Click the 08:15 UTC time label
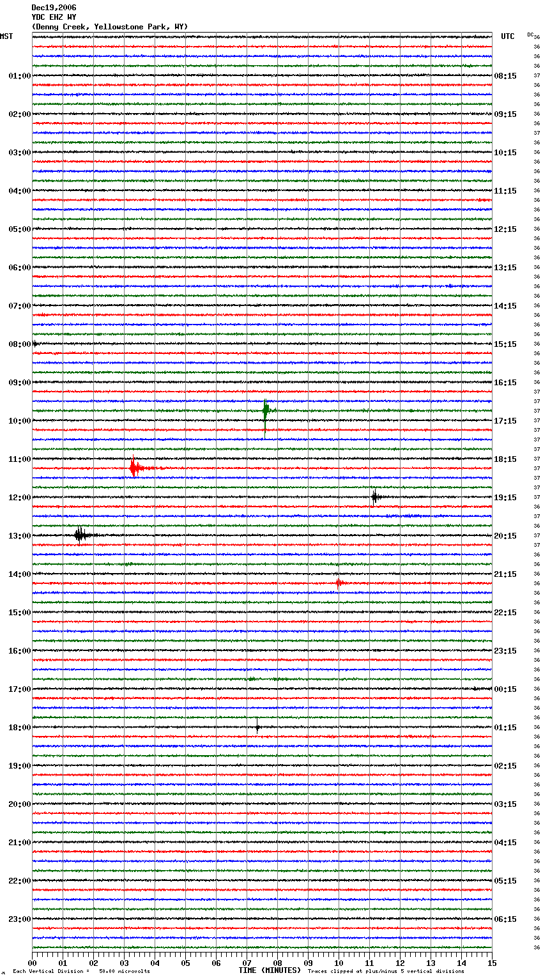 coord(505,76)
